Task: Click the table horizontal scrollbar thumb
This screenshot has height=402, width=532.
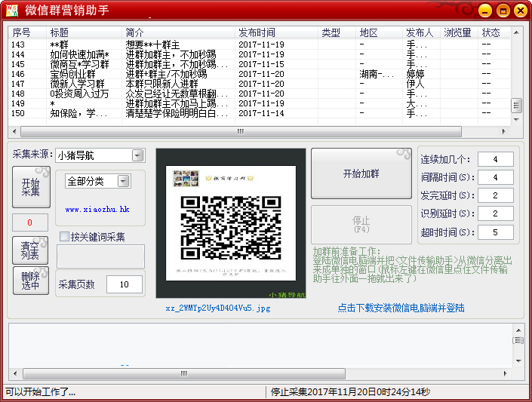Action: [x=241, y=131]
